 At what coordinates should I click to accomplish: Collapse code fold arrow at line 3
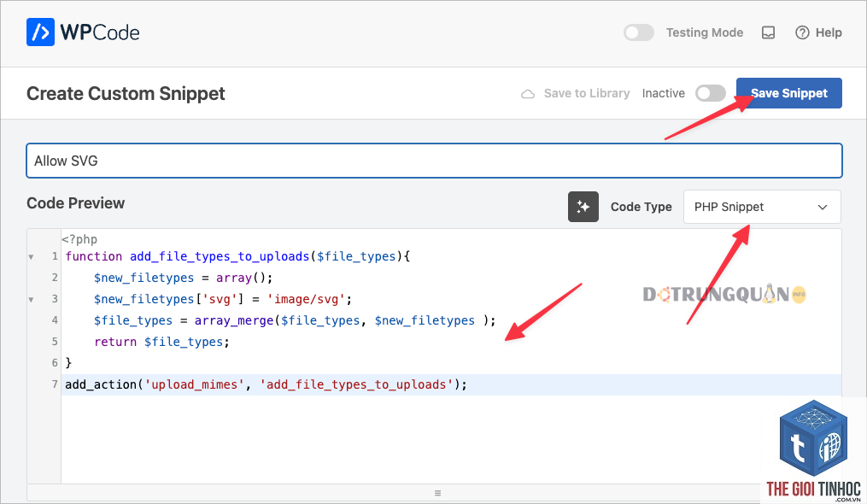[x=31, y=299]
